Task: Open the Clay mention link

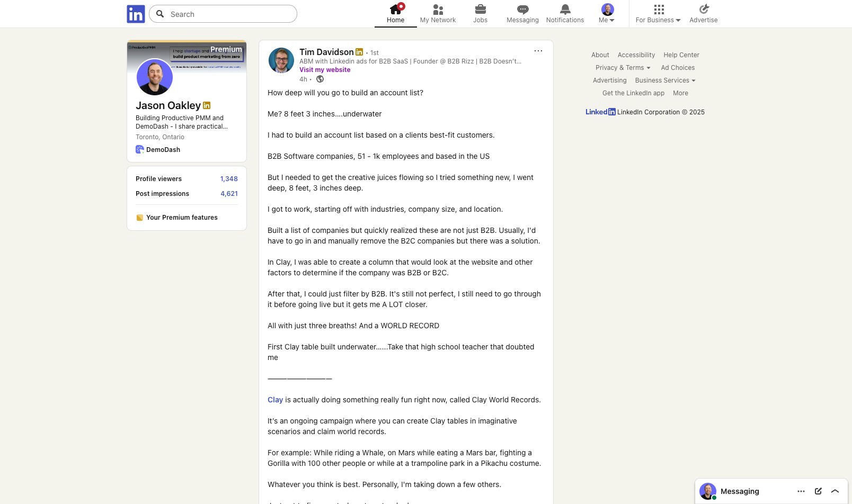Action: (275, 400)
